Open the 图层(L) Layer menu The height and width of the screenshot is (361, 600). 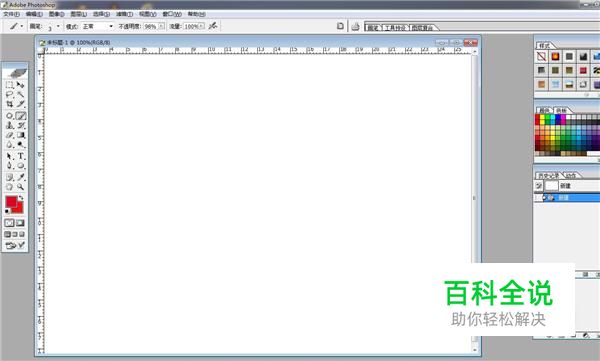tap(78, 14)
